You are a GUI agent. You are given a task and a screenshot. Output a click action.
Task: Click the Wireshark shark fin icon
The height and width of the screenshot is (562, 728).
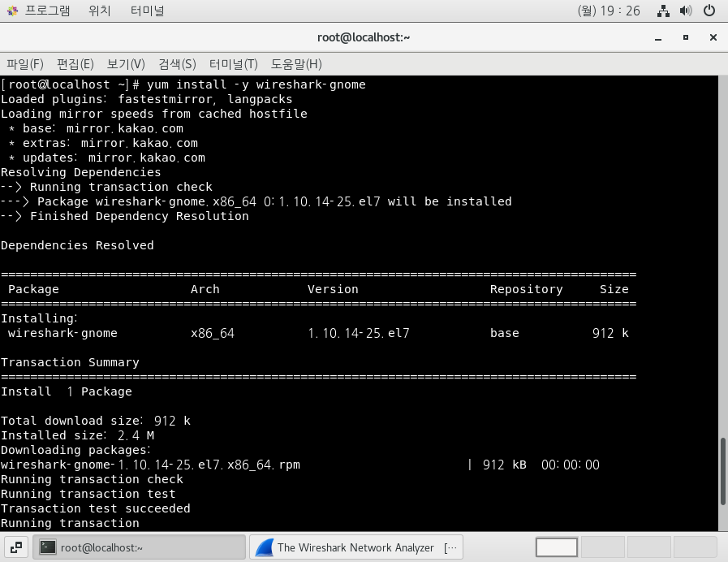click(265, 547)
